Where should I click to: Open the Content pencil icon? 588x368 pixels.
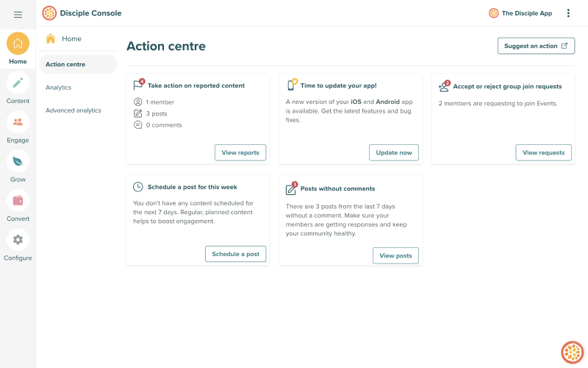coord(18,83)
